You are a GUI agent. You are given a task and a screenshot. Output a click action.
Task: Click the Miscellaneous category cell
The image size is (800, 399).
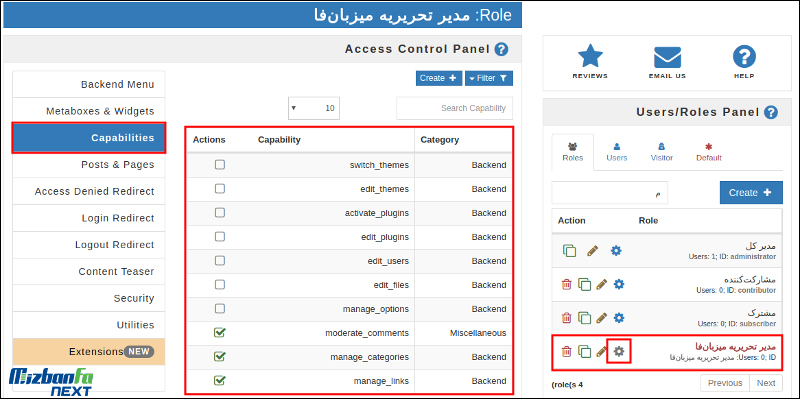point(478,333)
